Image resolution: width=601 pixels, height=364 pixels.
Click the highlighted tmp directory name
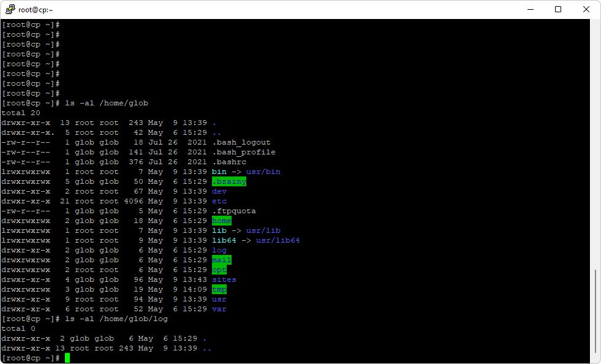coord(219,289)
